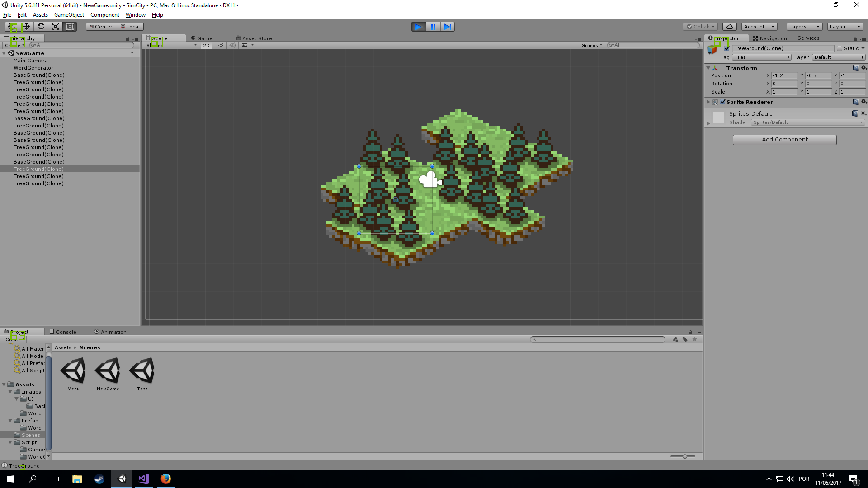Viewport: 868px width, 488px height.
Task: Collapse the Images folder in Project
Action: coord(10,392)
